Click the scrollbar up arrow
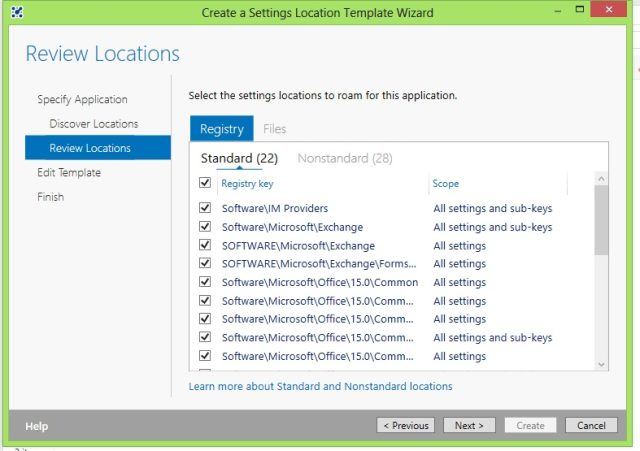The width and height of the screenshot is (640, 451). 601,179
